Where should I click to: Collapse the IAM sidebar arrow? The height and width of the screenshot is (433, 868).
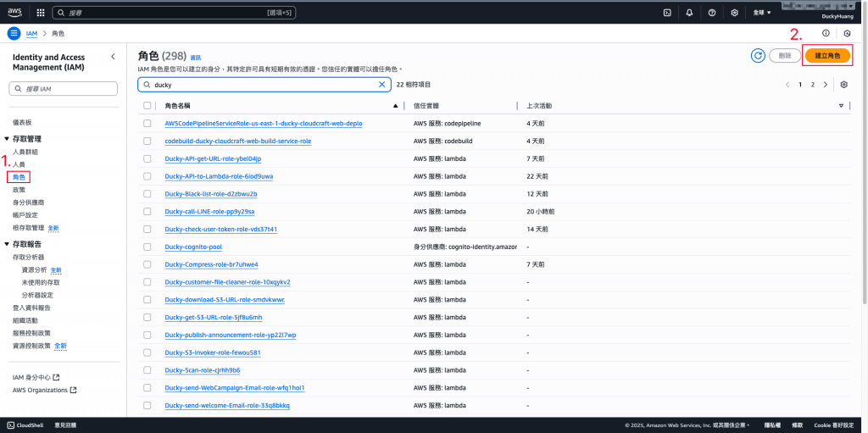pos(113,57)
